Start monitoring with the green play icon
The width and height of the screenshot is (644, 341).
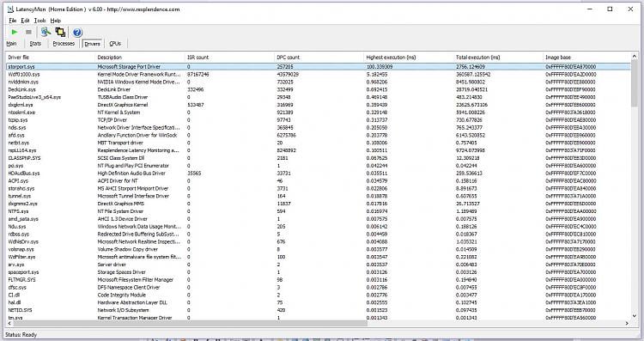15,32
